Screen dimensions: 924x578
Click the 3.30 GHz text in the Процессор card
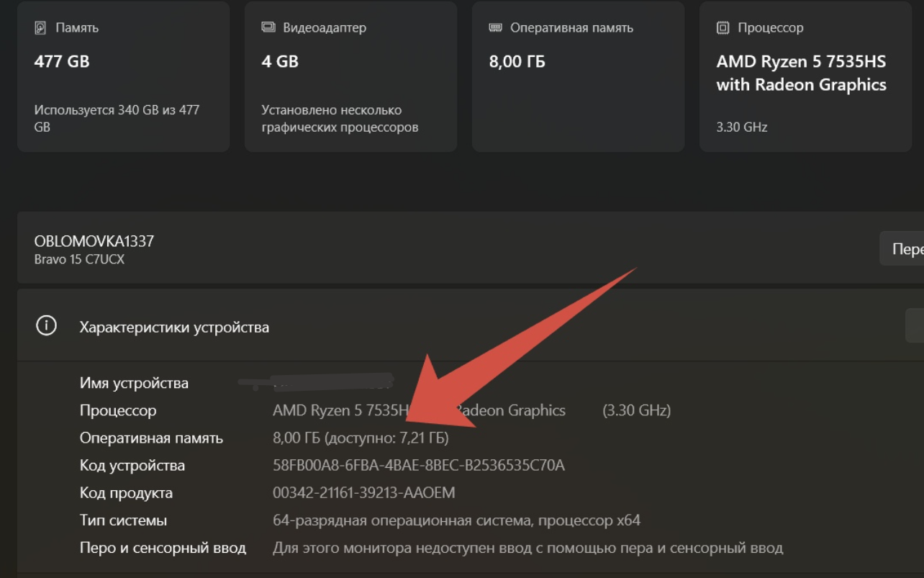(742, 127)
